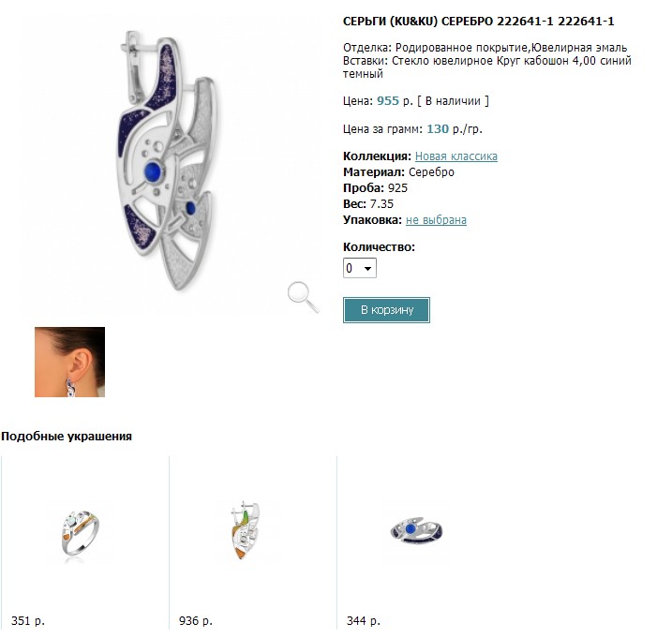Click the Подобные украшения heading
Screen dimensions: 672x638
point(67,437)
